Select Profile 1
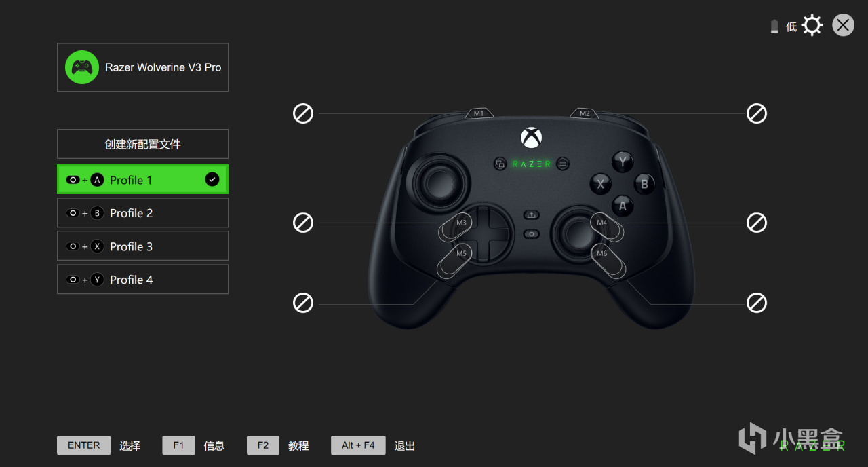 pyautogui.click(x=143, y=180)
